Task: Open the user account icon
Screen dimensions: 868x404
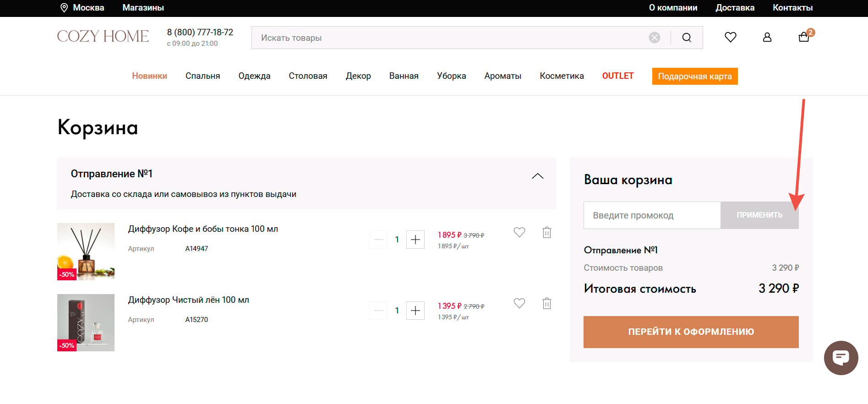Action: [x=767, y=37]
